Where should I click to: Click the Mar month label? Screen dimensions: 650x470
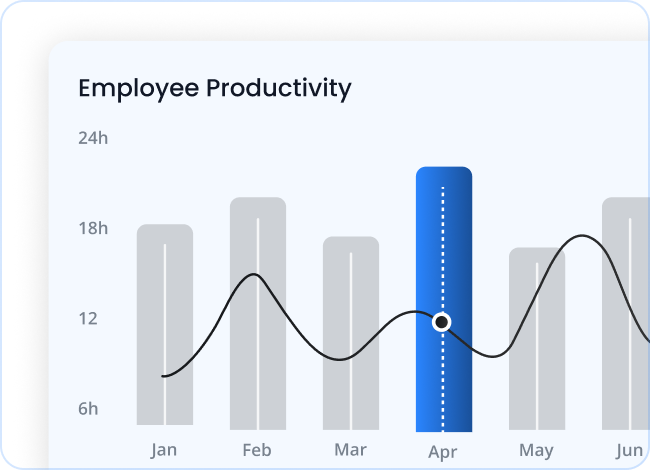350,449
